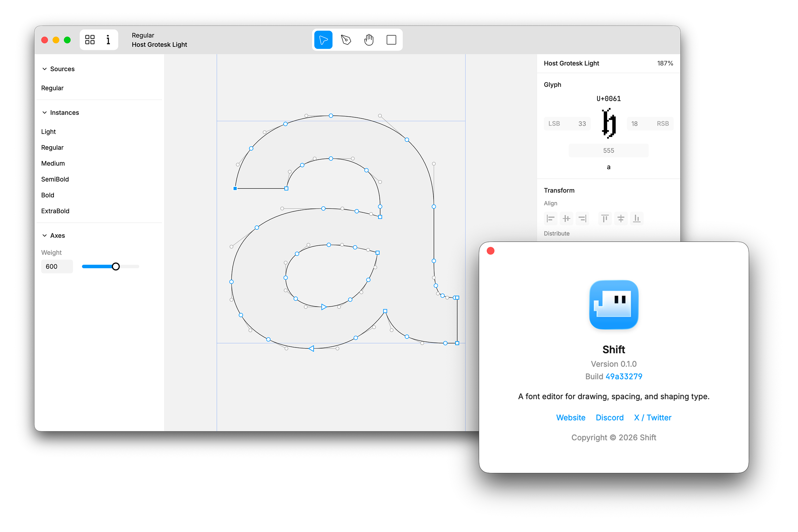The height and width of the screenshot is (532, 798).
Task: Open the font info panel
Action: tap(108, 40)
